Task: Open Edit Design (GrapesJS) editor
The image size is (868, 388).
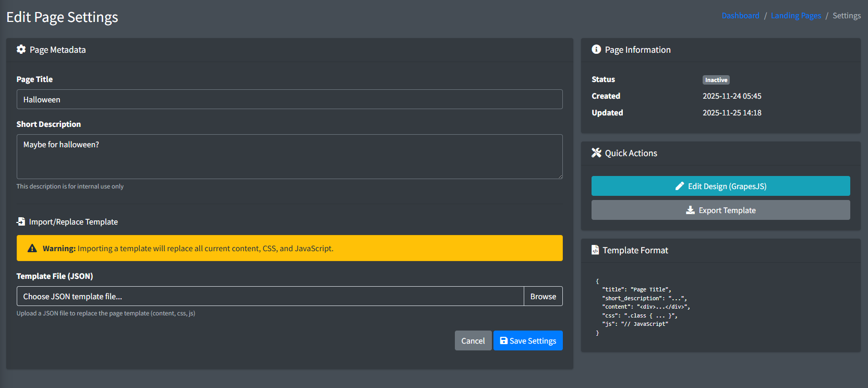Action: 720,186
